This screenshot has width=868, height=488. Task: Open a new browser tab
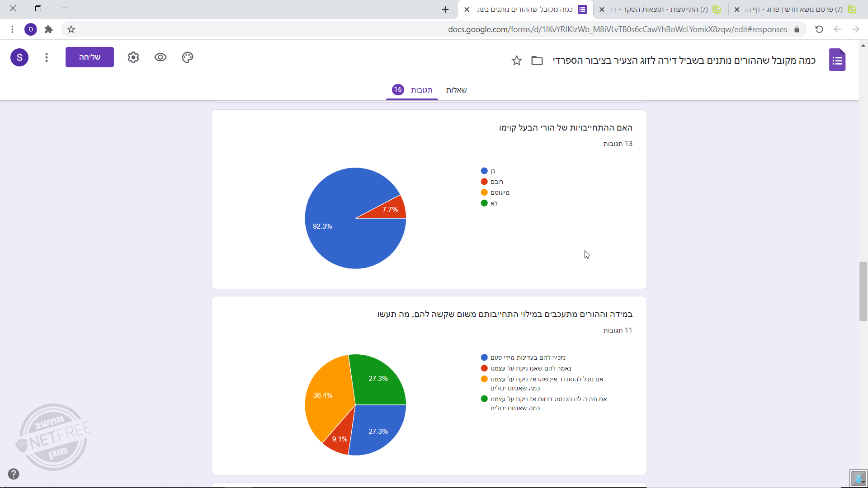445,9
